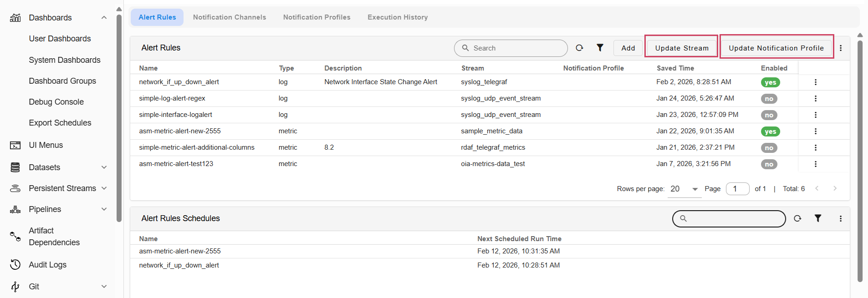
Task: Switch to Notification Channels tab
Action: click(x=229, y=17)
